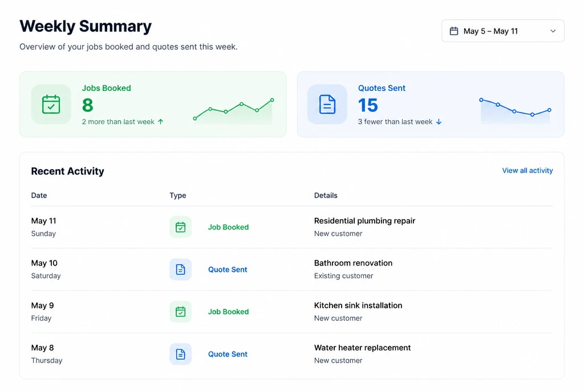Click the down arrow beside 3 fewer than last week
Screen dimensions: 584x392
[439, 121]
